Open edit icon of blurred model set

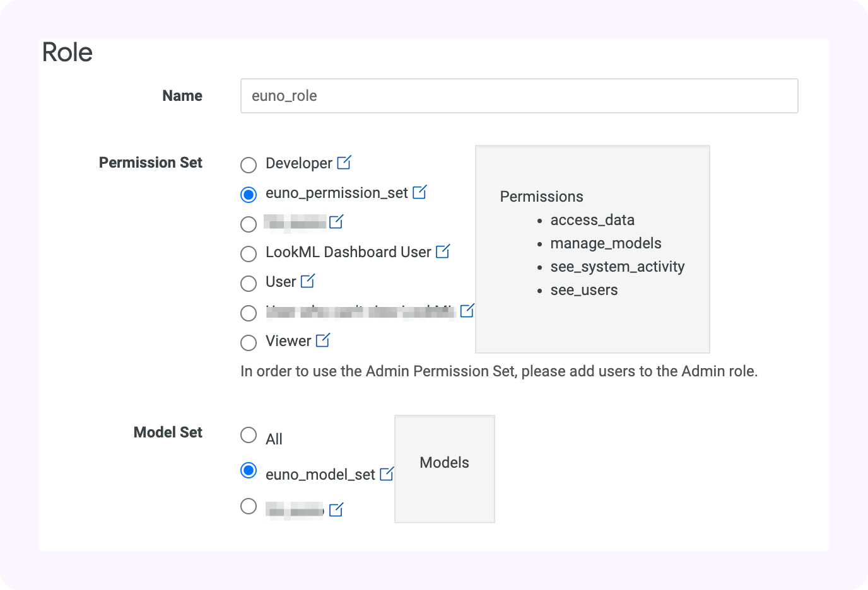(336, 509)
